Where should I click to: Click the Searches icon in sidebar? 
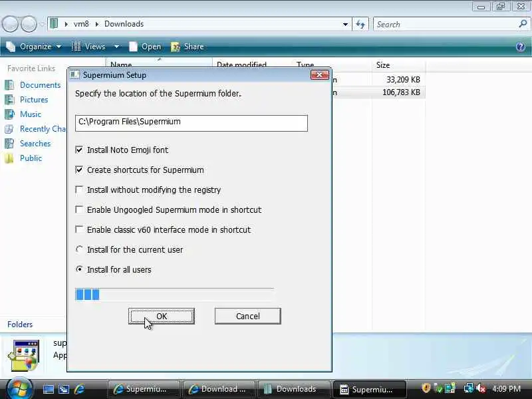(9, 144)
